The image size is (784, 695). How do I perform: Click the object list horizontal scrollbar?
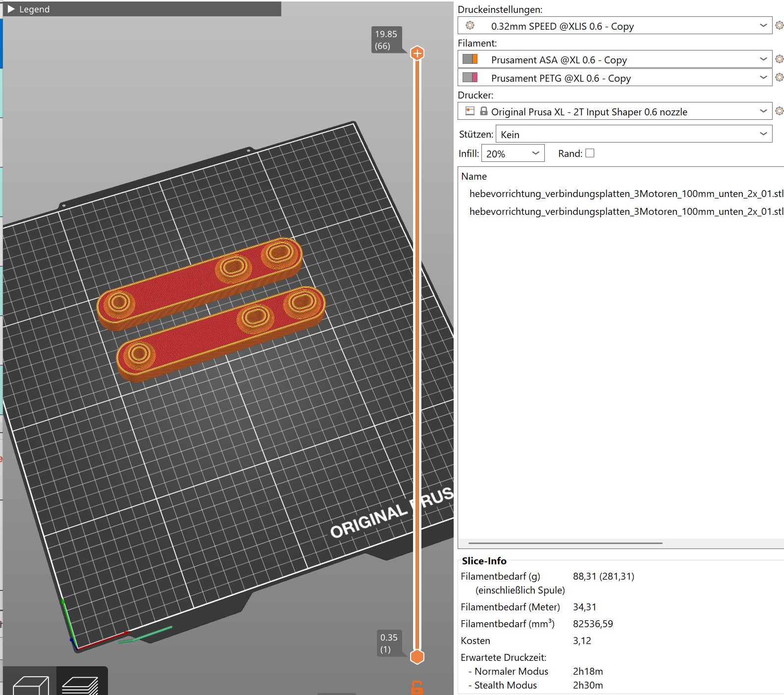click(x=565, y=543)
